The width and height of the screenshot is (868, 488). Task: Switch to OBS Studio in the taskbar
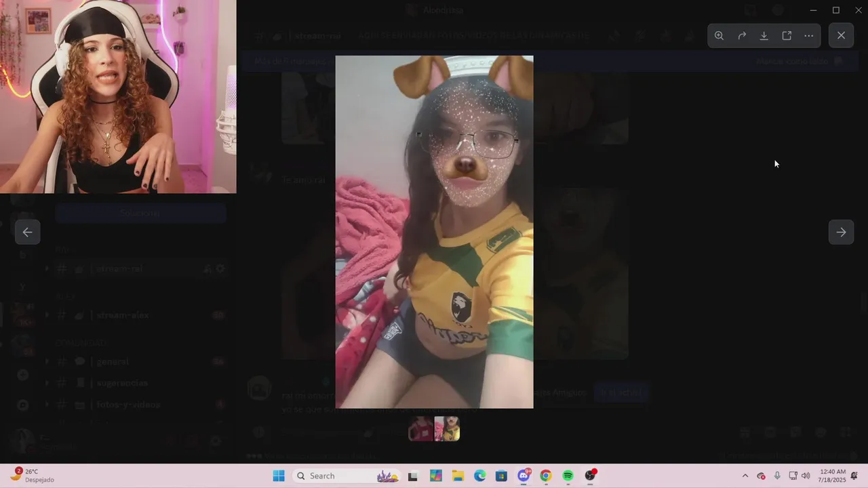(x=591, y=476)
